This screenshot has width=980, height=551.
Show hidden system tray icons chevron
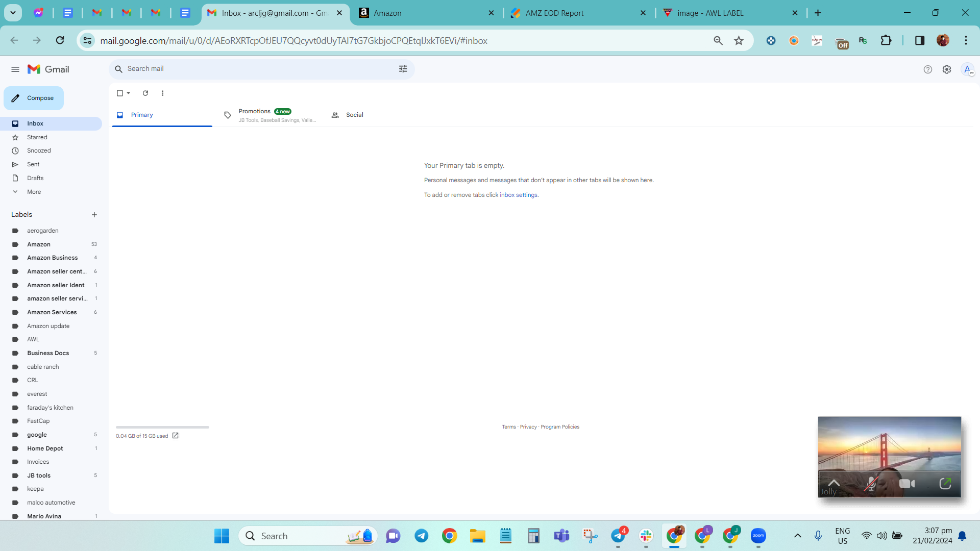coord(797,536)
